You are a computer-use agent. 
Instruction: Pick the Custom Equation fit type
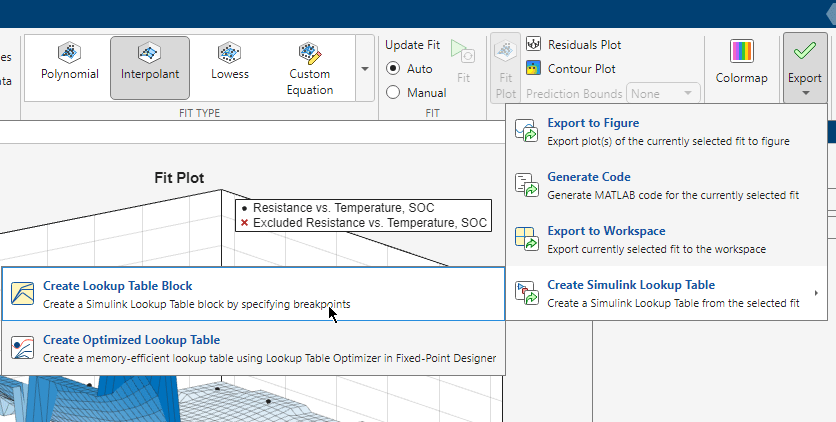[x=309, y=52]
